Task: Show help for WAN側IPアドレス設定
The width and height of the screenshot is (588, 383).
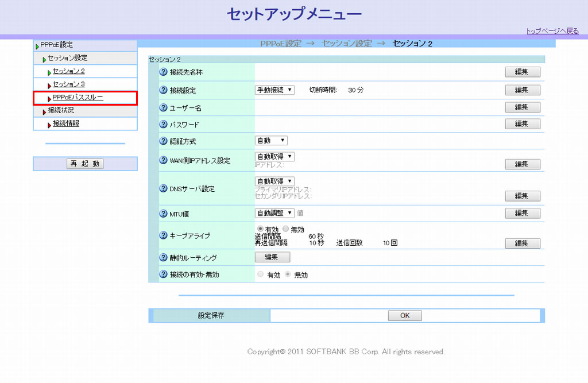Action: (x=163, y=160)
